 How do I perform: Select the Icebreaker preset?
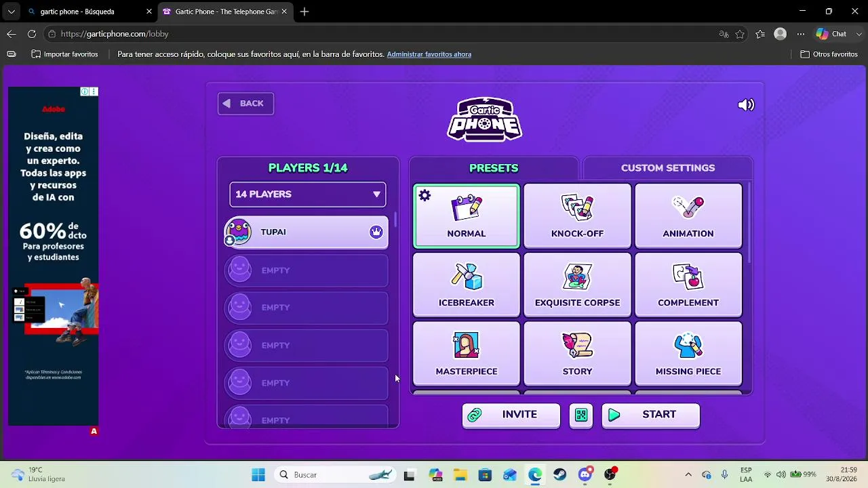coord(467,285)
